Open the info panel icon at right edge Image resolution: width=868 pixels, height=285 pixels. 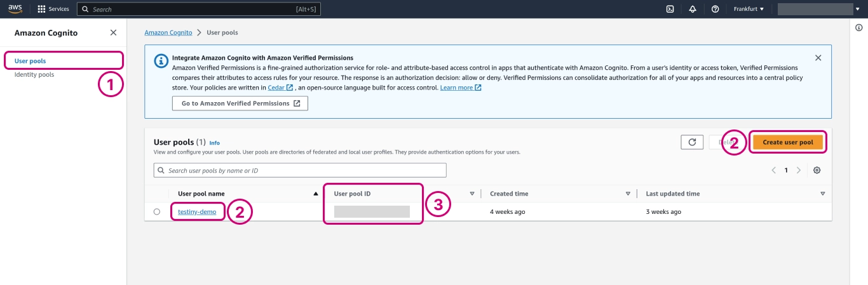click(x=858, y=28)
